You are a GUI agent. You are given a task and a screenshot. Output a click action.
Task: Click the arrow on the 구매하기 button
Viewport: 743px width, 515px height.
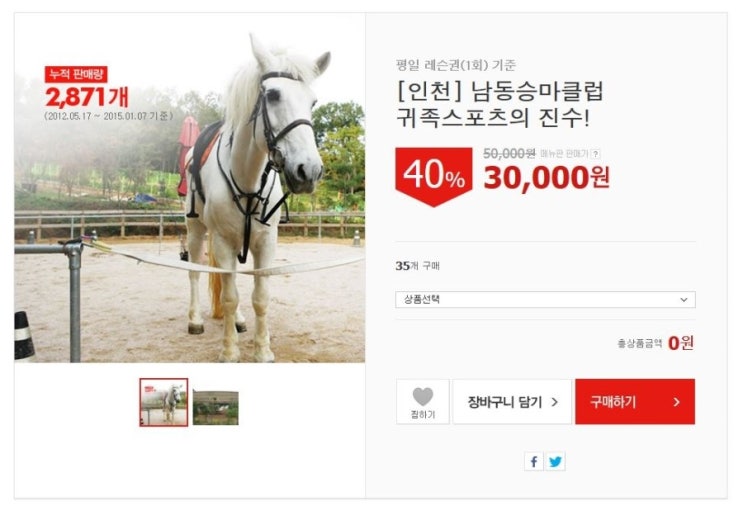click(x=677, y=402)
